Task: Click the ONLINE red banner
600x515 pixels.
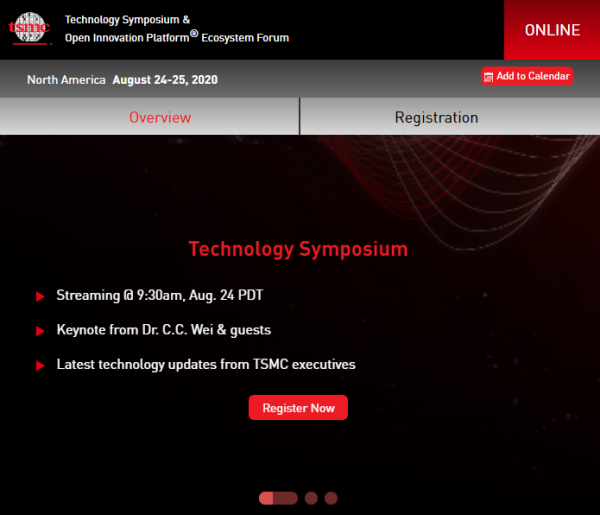Action: [552, 30]
